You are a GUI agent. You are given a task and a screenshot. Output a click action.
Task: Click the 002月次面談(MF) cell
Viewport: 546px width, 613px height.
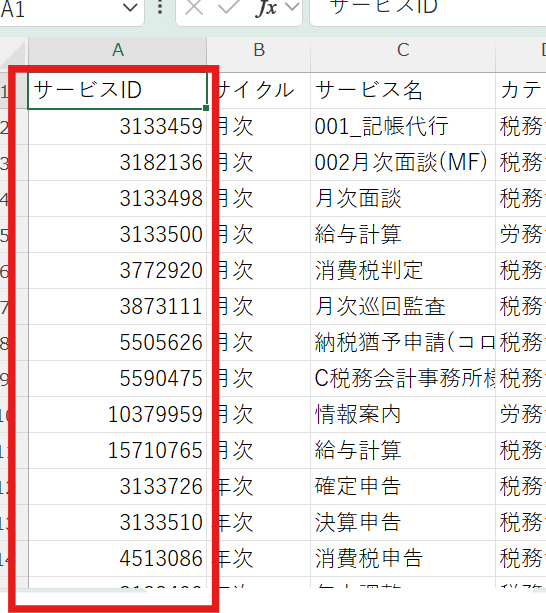tap(403, 163)
